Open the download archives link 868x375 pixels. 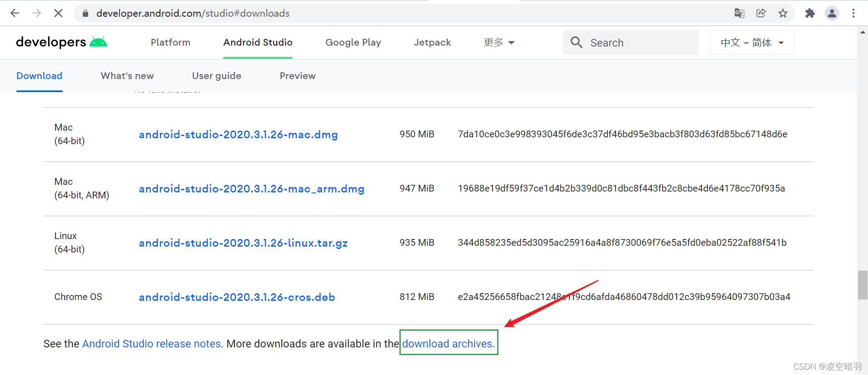coord(447,344)
